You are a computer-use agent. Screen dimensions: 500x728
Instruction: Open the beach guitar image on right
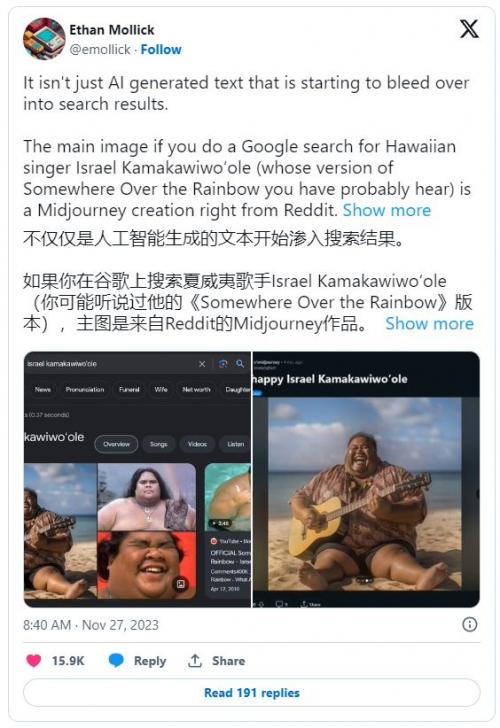[x=365, y=494]
